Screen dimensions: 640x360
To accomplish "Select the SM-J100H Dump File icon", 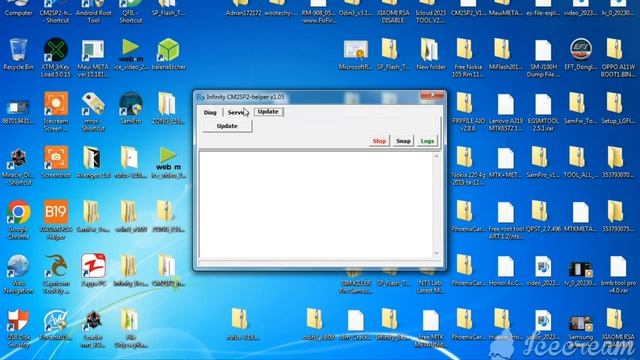I will pyautogui.click(x=543, y=58).
